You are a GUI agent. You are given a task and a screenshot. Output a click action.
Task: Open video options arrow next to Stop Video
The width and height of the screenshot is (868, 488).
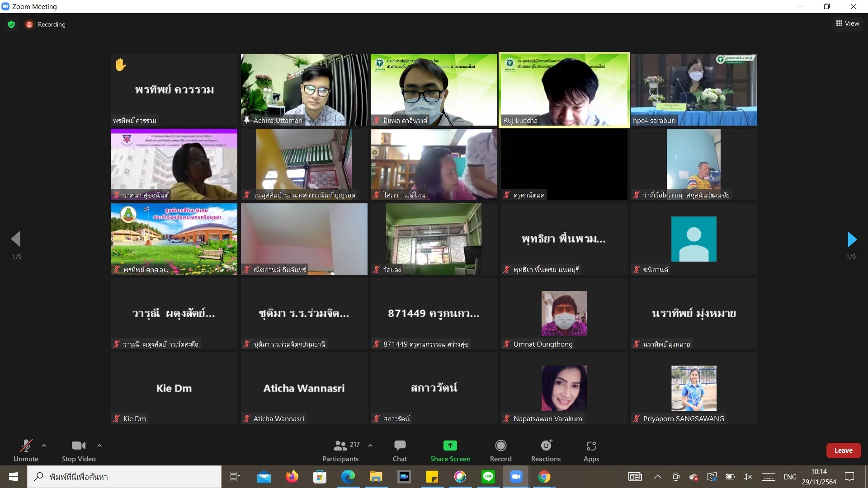[x=99, y=446]
